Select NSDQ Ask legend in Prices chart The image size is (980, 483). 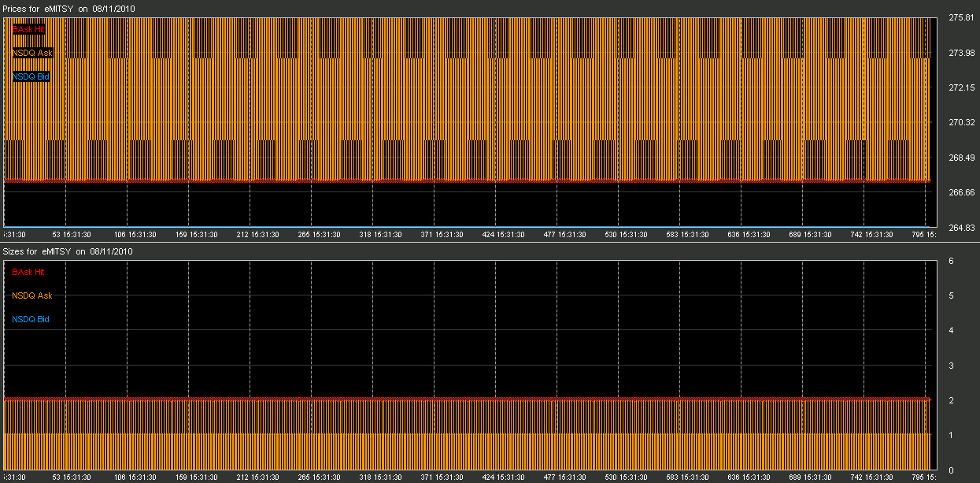[x=32, y=53]
